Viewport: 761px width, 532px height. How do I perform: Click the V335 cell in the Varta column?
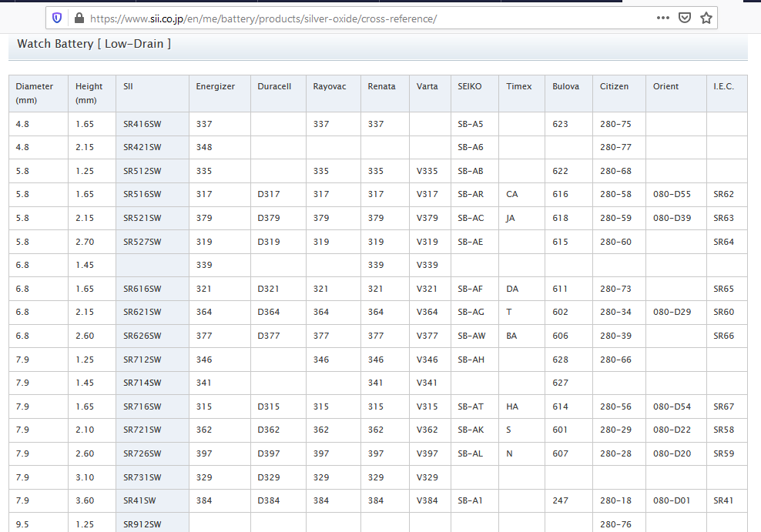tap(427, 171)
